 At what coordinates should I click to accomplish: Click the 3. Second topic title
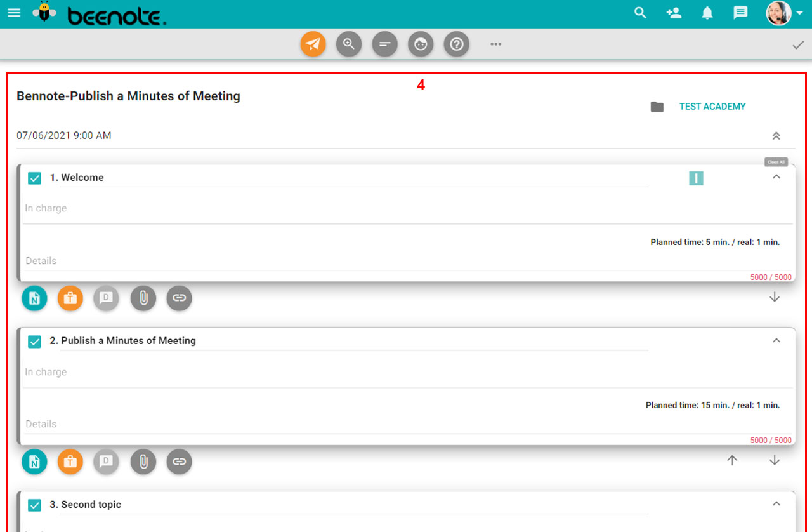tap(86, 505)
